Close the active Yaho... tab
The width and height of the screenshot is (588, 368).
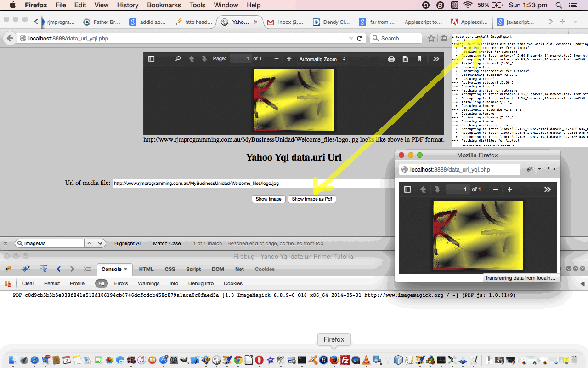point(256,22)
